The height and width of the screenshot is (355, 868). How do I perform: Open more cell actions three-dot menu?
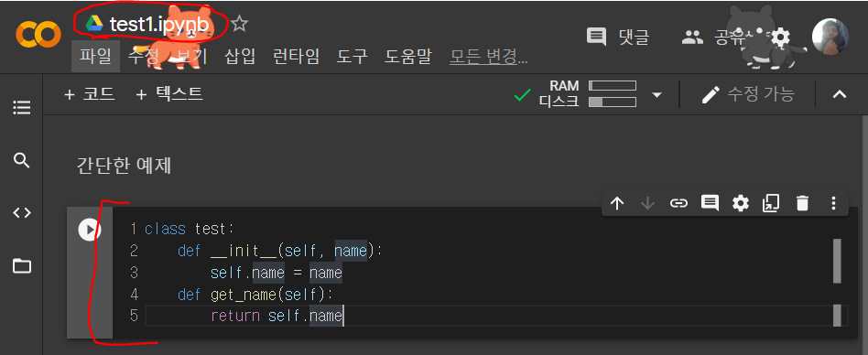tap(833, 203)
